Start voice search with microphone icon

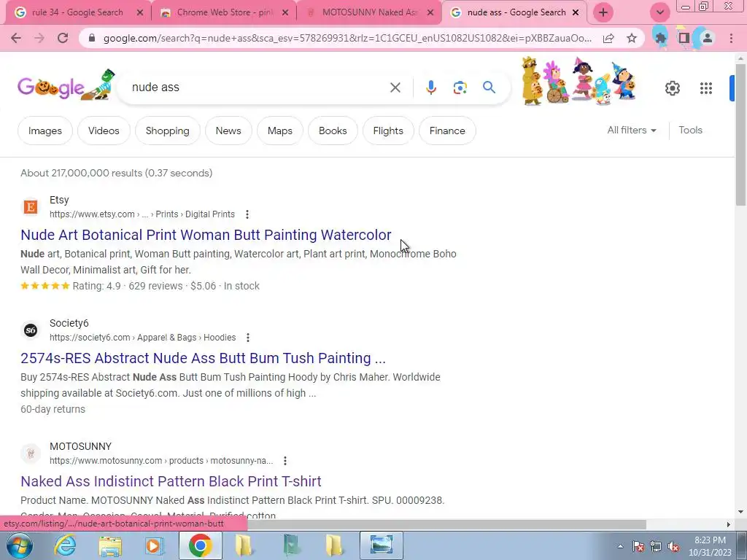click(x=430, y=87)
